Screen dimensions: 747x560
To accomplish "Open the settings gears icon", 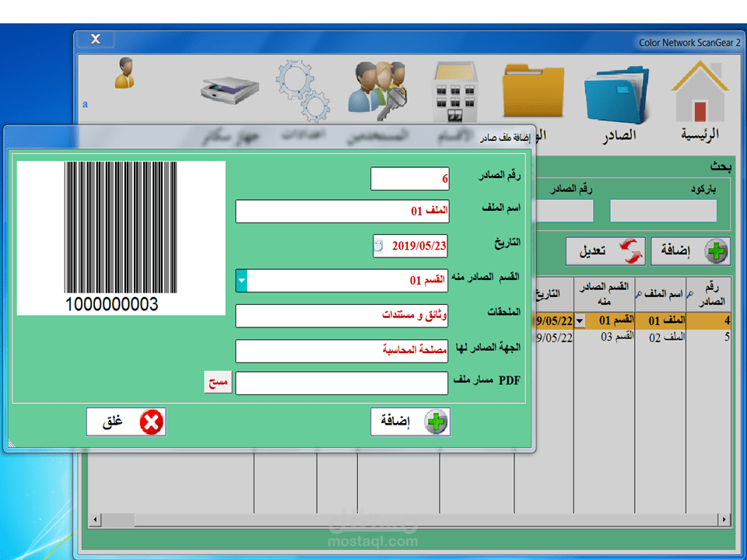I will pyautogui.click(x=303, y=90).
